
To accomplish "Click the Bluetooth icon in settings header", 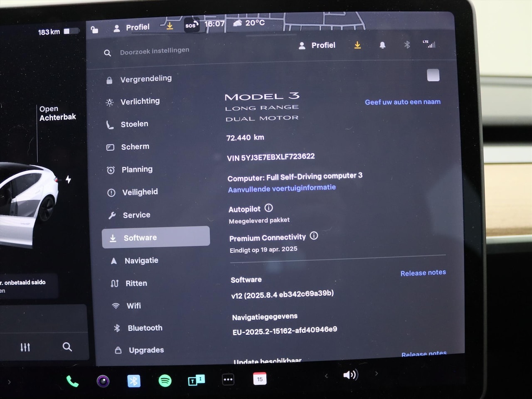I will click(407, 44).
